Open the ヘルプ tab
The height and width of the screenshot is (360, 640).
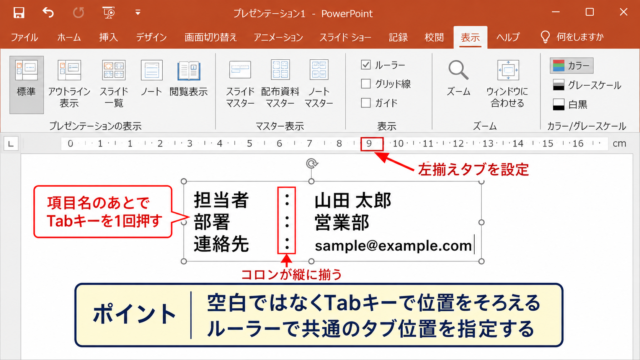tap(508, 38)
